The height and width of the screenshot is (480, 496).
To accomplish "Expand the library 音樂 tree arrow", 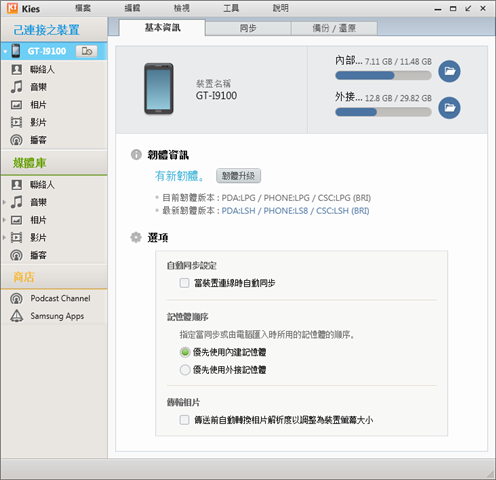I will (x=4, y=202).
